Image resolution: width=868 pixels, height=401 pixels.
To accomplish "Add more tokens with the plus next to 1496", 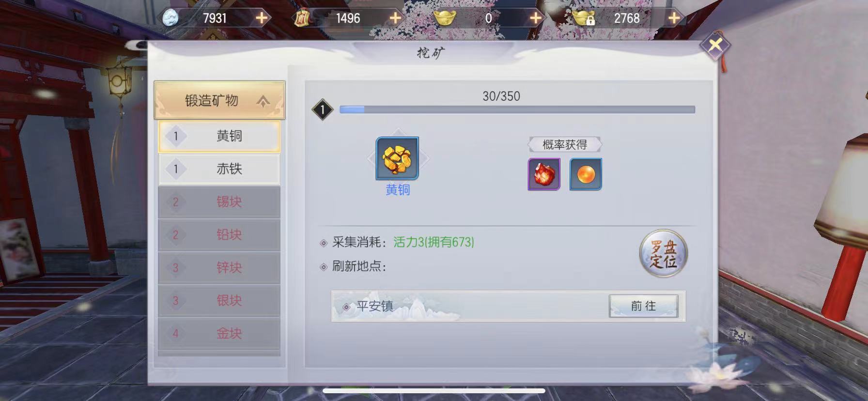I will 395,18.
